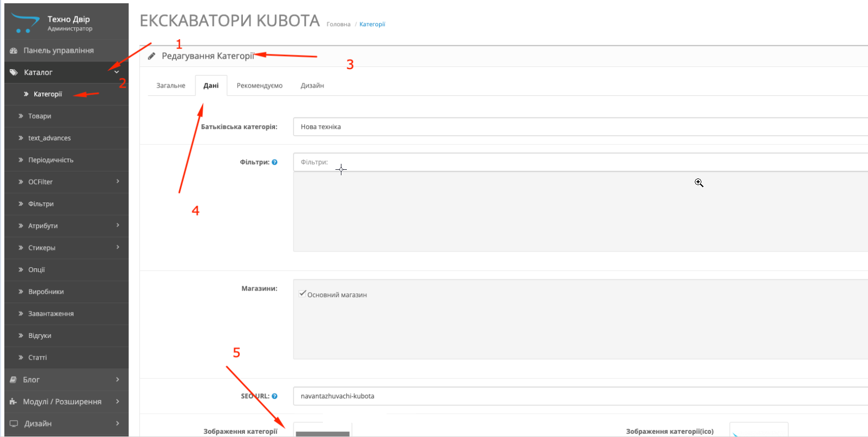868x437 pixels.
Task: Open text_advances menu item
Action: pyautogui.click(x=66, y=138)
